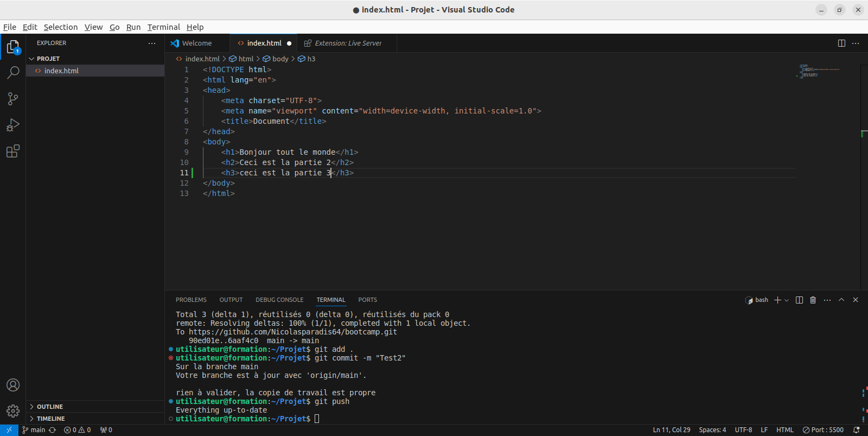Click the code minimap preview
Screen dimensions: 868x436
pos(819,71)
